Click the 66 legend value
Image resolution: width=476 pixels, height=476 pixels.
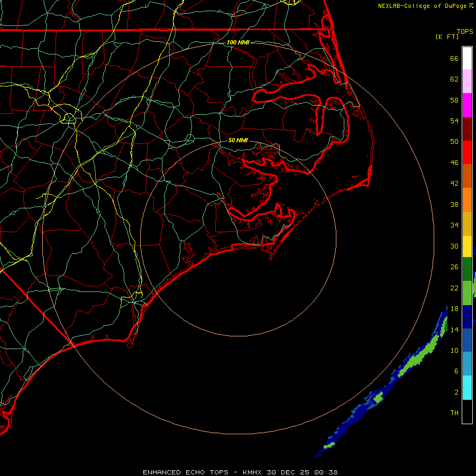(454, 59)
